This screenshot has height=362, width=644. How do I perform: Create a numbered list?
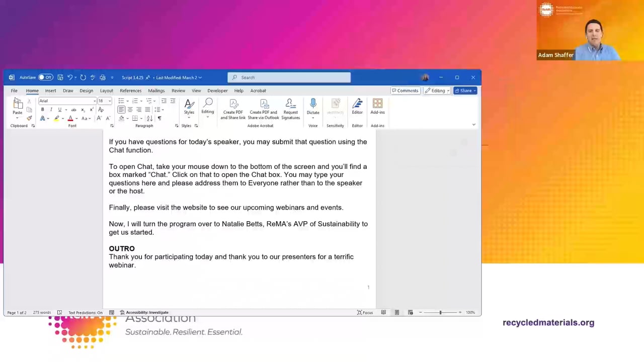[134, 101]
